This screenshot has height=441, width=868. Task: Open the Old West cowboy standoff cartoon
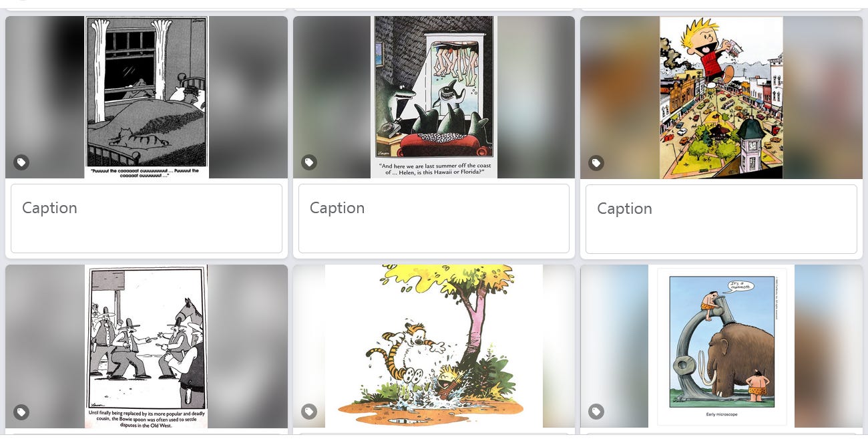pos(146,346)
